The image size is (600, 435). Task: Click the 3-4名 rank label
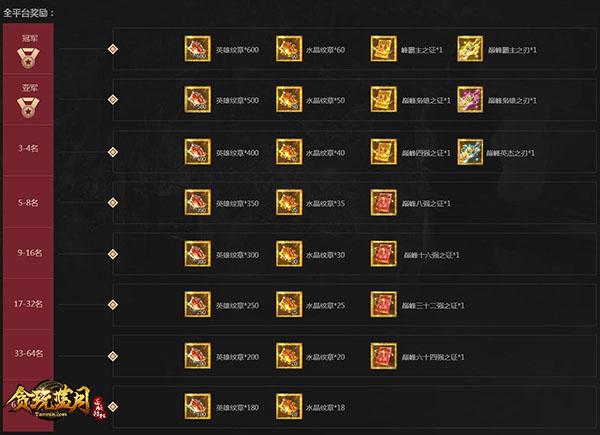tap(28, 148)
